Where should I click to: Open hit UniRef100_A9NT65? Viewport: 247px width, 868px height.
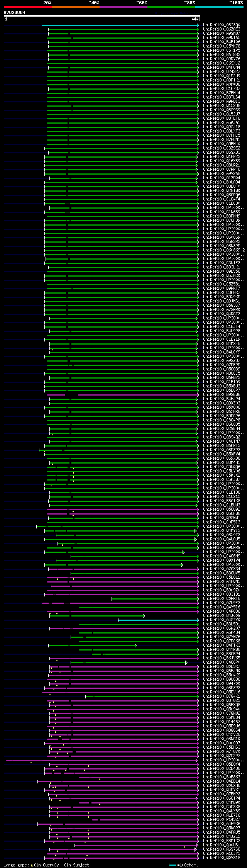tap(222, 38)
